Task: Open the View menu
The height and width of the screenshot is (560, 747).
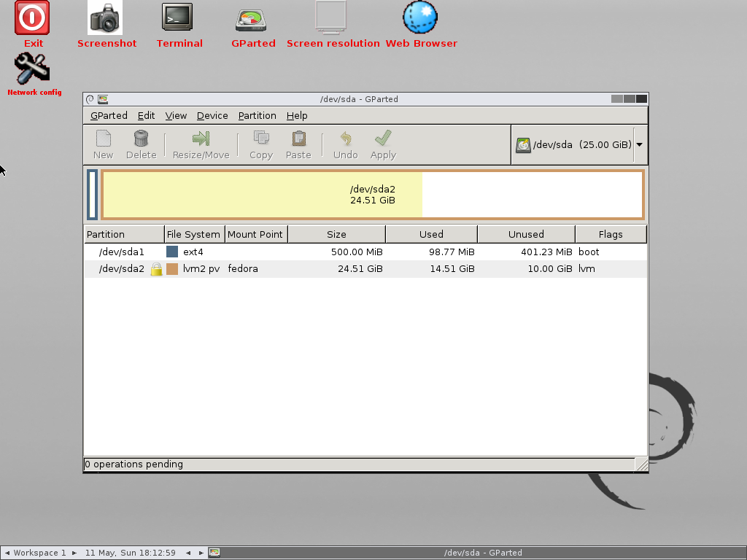Action: tap(176, 116)
